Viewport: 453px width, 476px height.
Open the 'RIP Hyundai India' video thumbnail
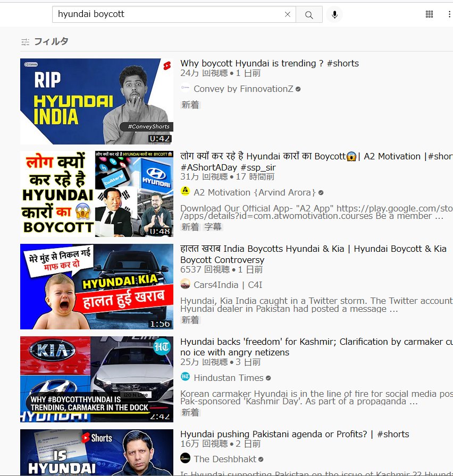(97, 101)
